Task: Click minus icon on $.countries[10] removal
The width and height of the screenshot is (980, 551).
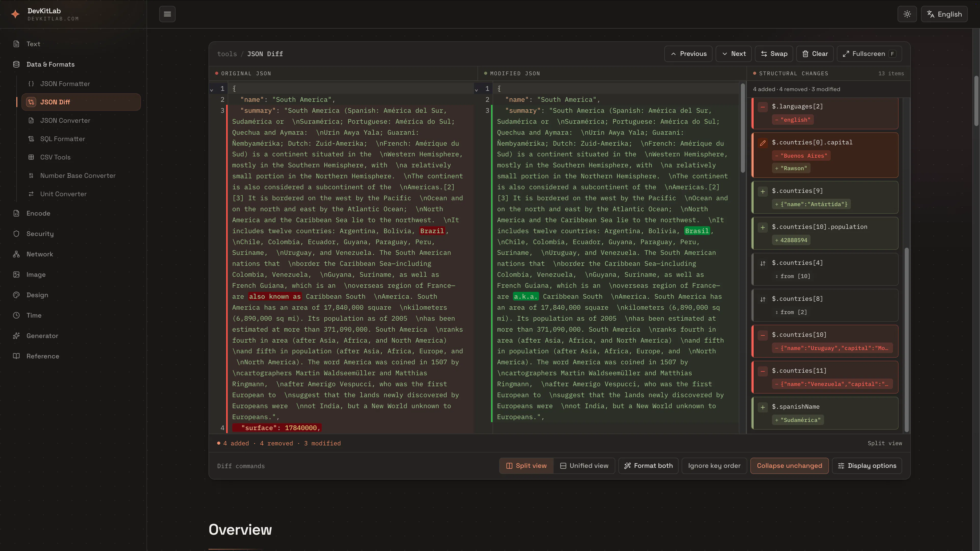Action: point(763,335)
